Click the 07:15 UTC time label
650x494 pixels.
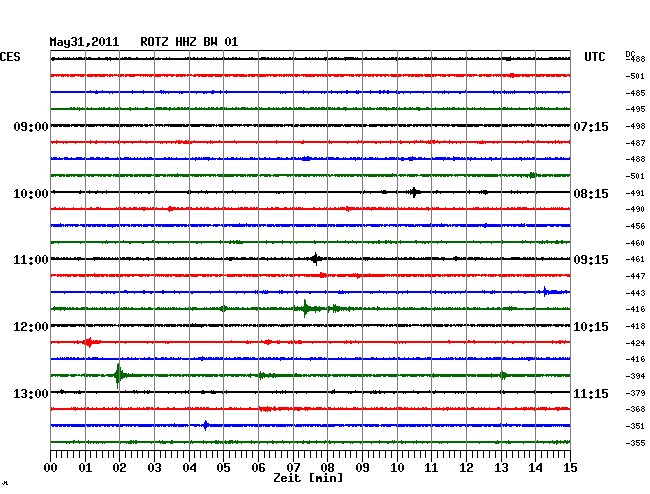591,126
